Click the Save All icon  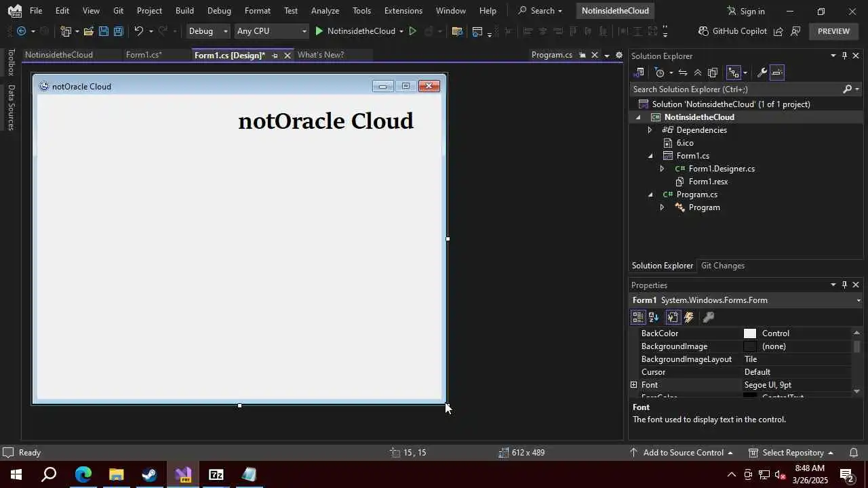(x=118, y=31)
